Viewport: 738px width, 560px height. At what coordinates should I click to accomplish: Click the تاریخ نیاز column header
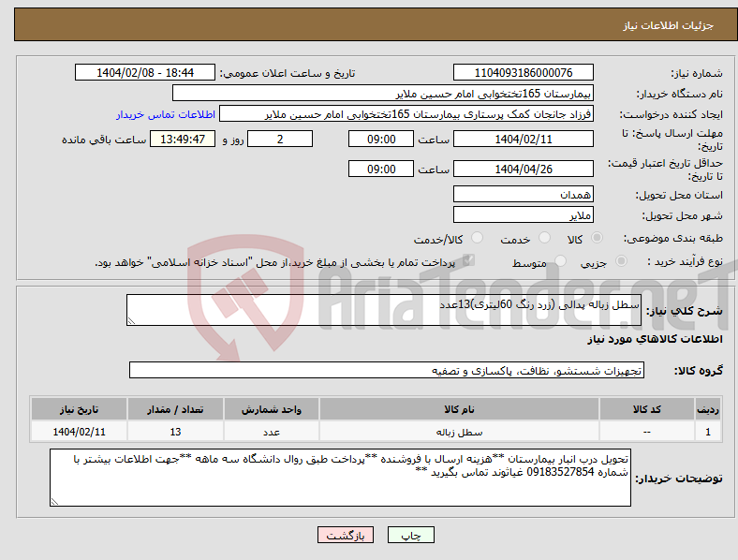click(79, 409)
